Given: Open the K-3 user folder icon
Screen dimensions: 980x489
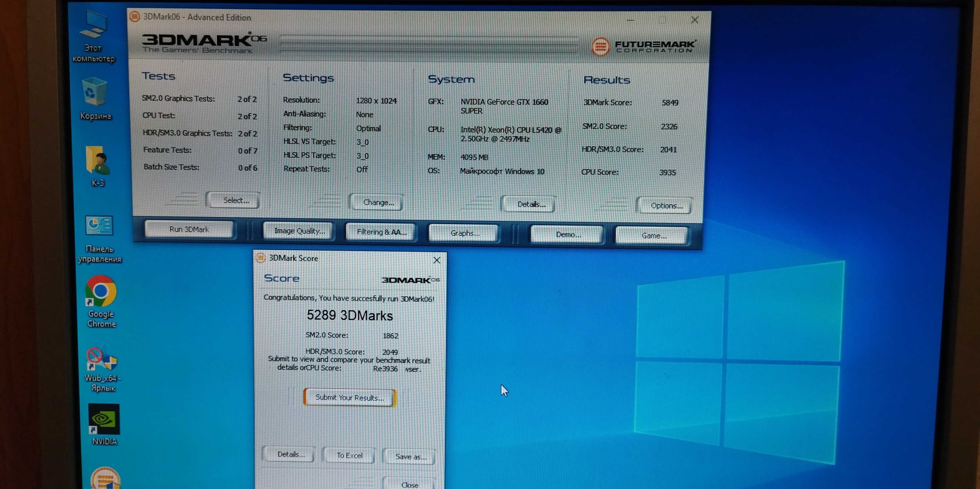Looking at the screenshot, I should (x=98, y=166).
